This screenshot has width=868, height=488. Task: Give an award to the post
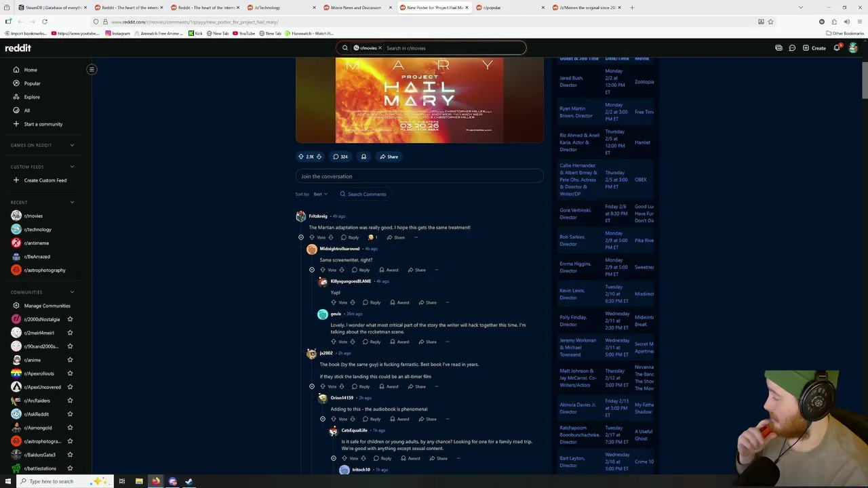363,157
